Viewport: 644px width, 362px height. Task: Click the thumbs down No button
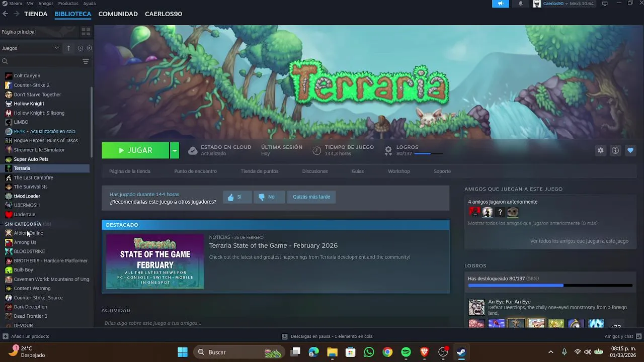[x=269, y=197]
